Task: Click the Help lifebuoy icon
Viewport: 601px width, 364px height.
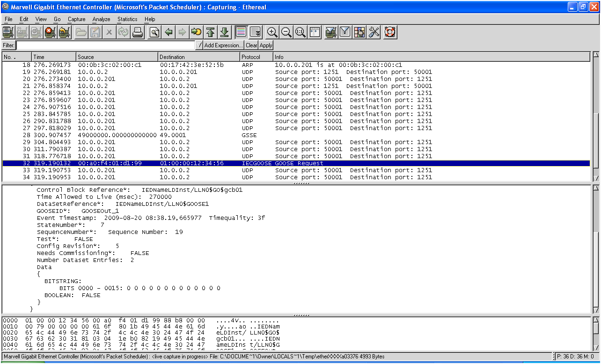Action: pyautogui.click(x=390, y=32)
